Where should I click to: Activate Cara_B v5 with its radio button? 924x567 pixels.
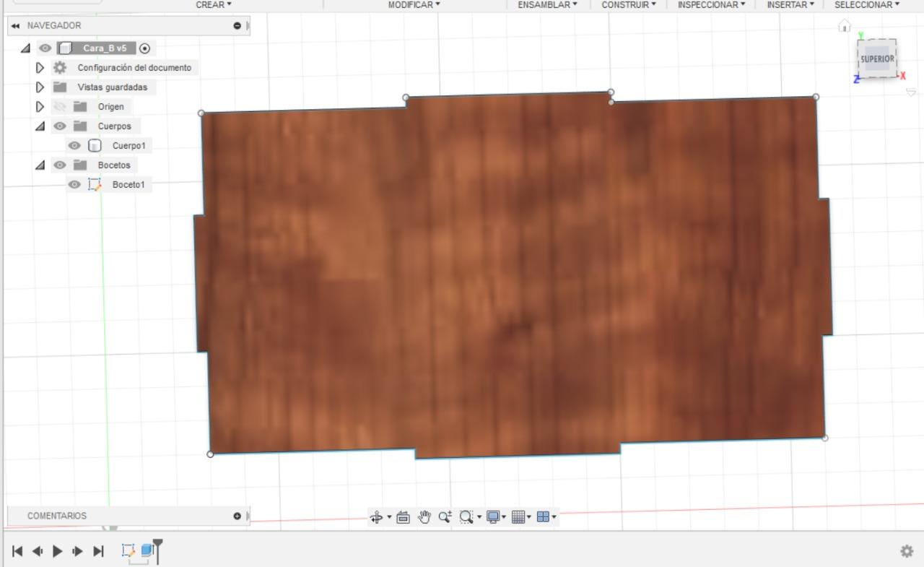[145, 48]
